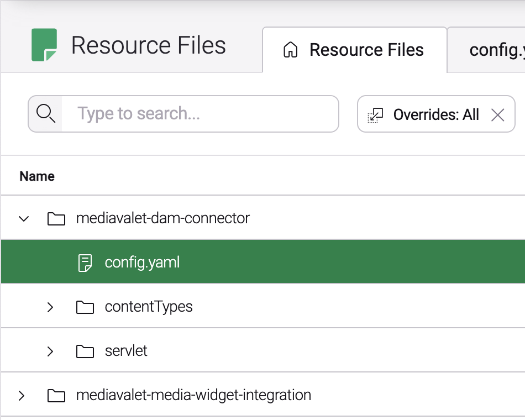
Task: Open the config.yaml tab
Action: click(486, 50)
